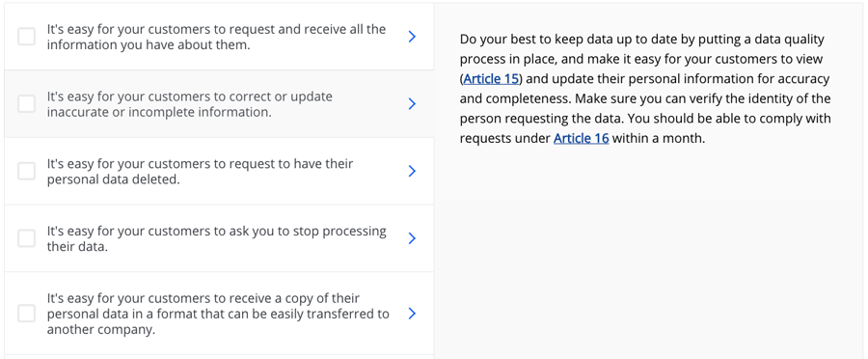Enable the personal data deleted checkbox
This screenshot has width=868, height=359.
point(27,171)
